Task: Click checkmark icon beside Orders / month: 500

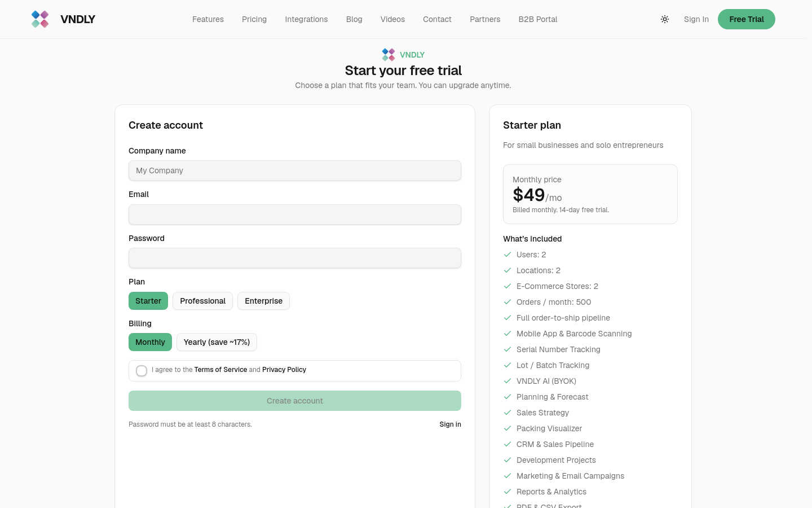Action: coord(507,302)
